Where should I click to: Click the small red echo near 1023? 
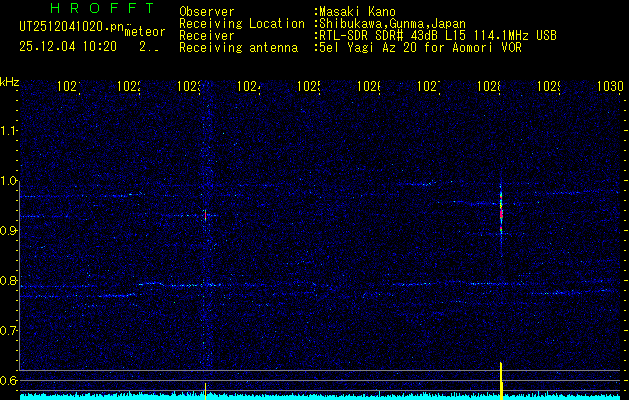[x=205, y=215]
